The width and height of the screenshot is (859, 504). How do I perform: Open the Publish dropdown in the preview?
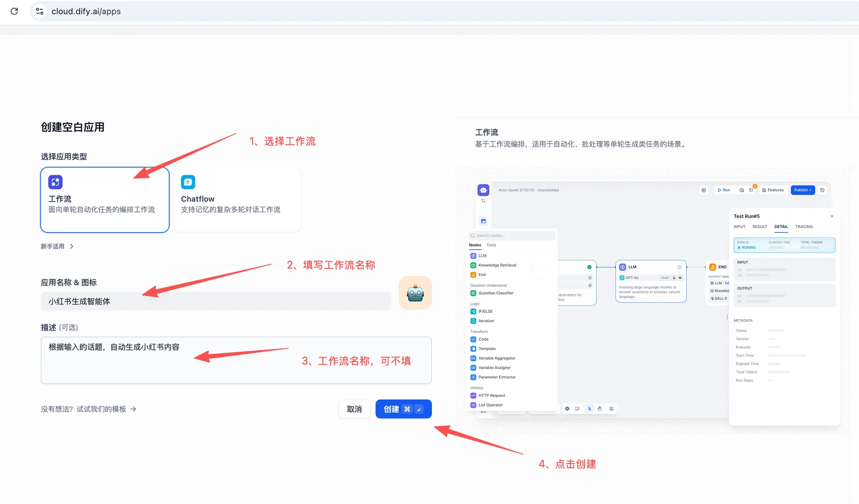click(x=803, y=190)
